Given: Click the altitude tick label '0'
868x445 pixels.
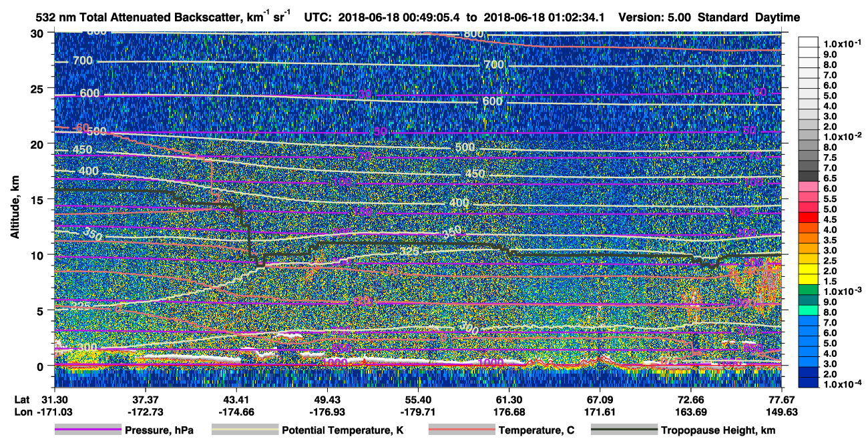Looking at the screenshot, I should 41,366.
